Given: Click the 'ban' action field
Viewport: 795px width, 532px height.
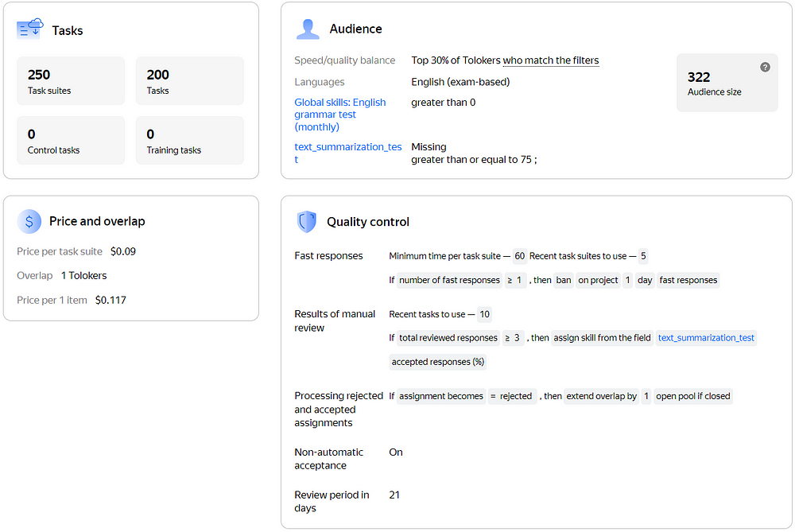Looking at the screenshot, I should tap(564, 280).
